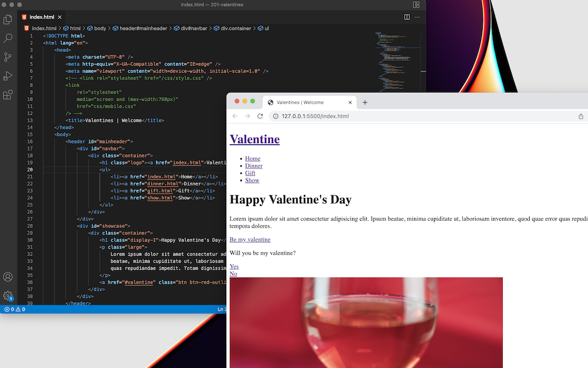Click the errors and warnings status bar indicator
Screen dimensions: 588x368
(15, 310)
